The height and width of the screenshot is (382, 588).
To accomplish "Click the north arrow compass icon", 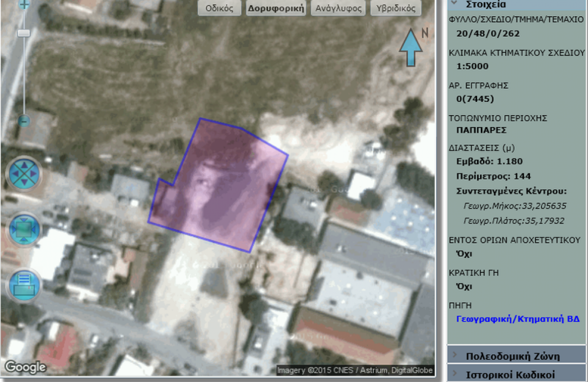I will (412, 47).
